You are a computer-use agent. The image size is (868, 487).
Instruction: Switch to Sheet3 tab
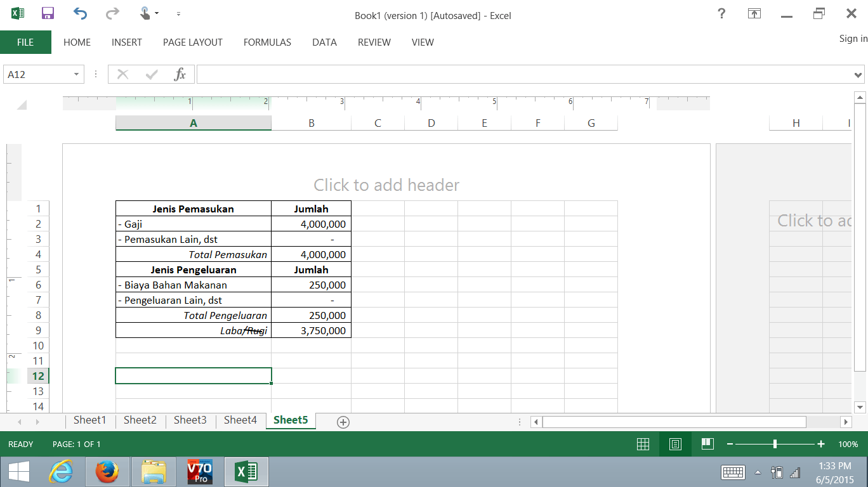point(190,420)
